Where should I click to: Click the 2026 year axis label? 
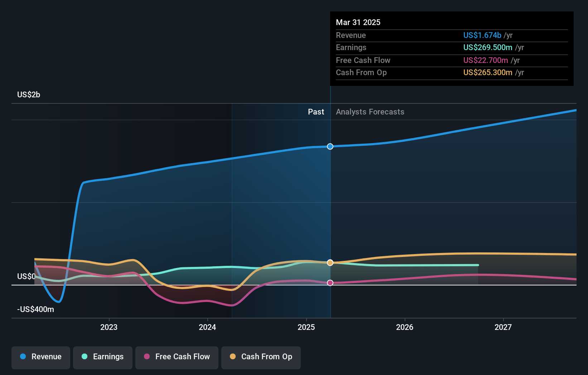[404, 327]
